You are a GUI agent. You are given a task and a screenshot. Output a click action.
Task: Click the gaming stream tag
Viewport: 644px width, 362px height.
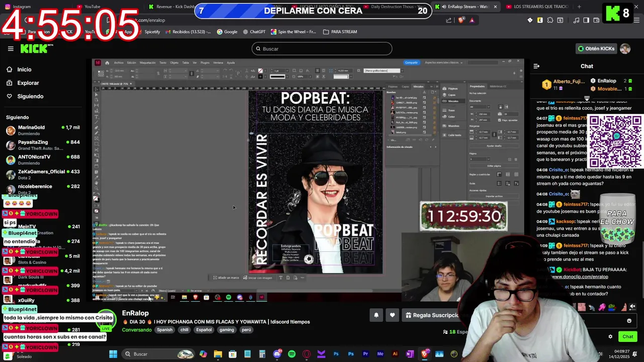click(226, 330)
